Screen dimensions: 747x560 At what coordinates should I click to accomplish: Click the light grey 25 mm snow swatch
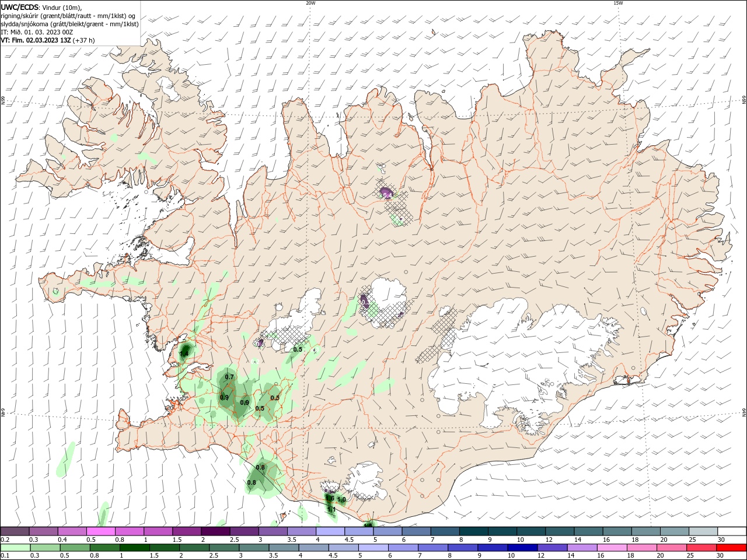point(703,531)
